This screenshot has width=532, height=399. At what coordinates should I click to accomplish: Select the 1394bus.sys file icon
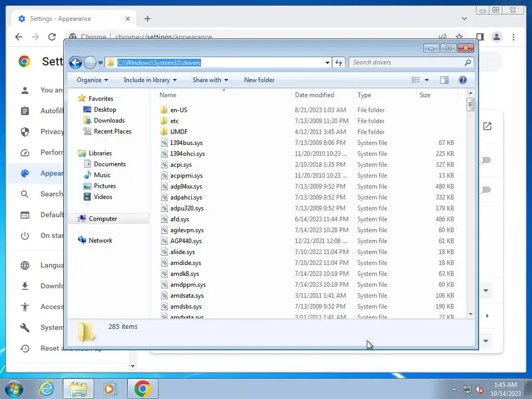point(164,143)
